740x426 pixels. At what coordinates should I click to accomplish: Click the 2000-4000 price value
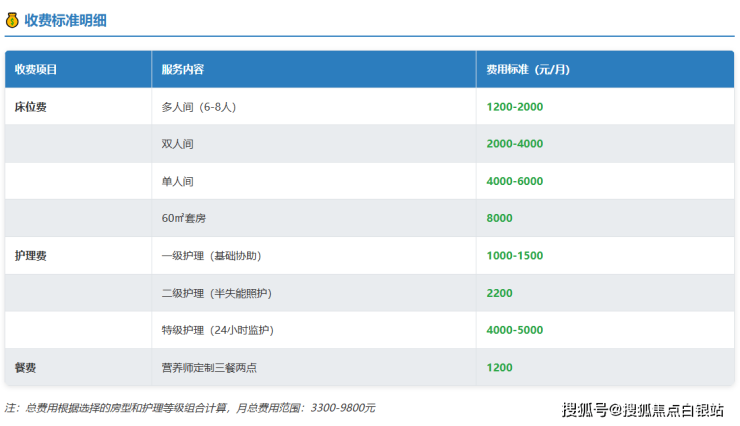pos(514,144)
